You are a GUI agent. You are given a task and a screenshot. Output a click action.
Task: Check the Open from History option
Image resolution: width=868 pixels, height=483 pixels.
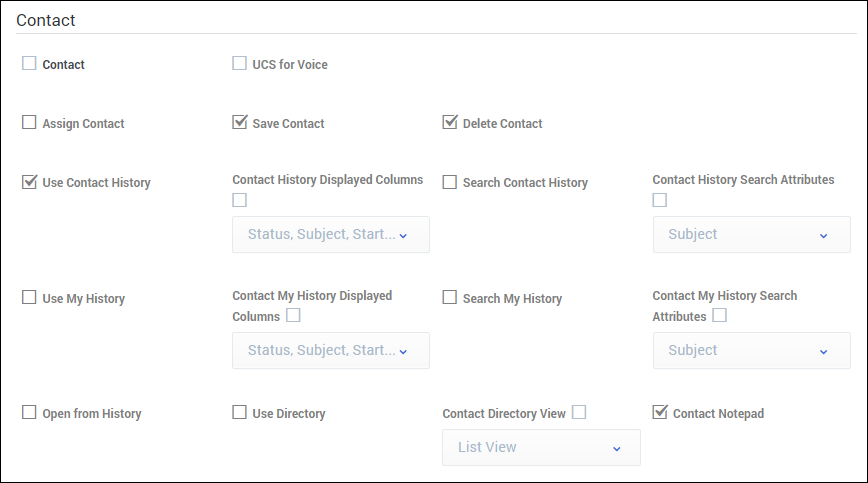[x=29, y=413]
